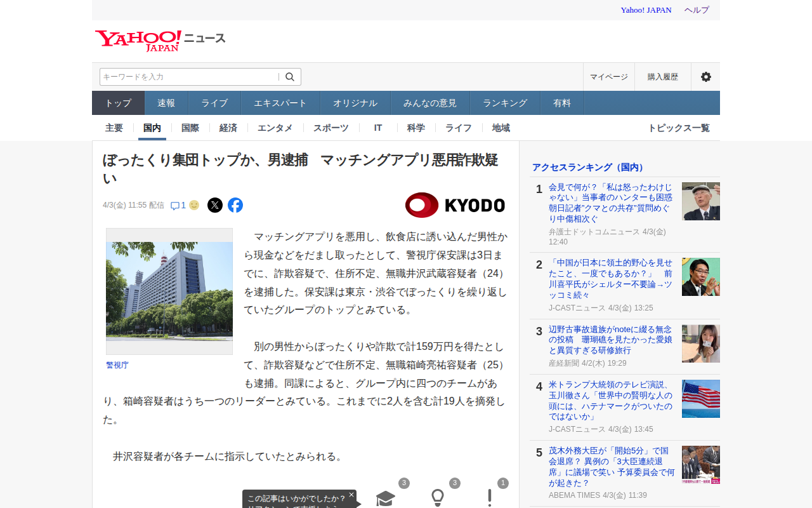812x508 pixels.
Task: Click the Yahoo! JAPAN top link
Action: coord(646,10)
